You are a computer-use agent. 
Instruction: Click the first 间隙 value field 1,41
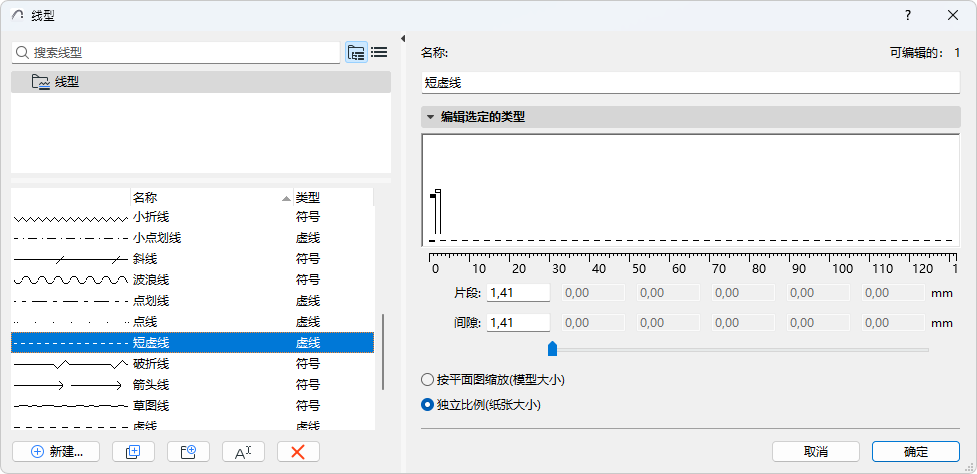pos(518,323)
